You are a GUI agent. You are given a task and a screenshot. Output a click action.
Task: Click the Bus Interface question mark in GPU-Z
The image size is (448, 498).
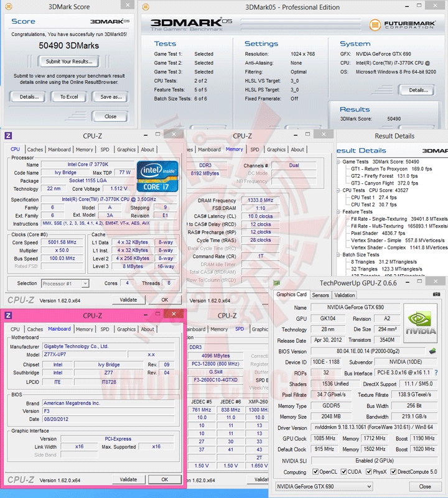[436, 372]
